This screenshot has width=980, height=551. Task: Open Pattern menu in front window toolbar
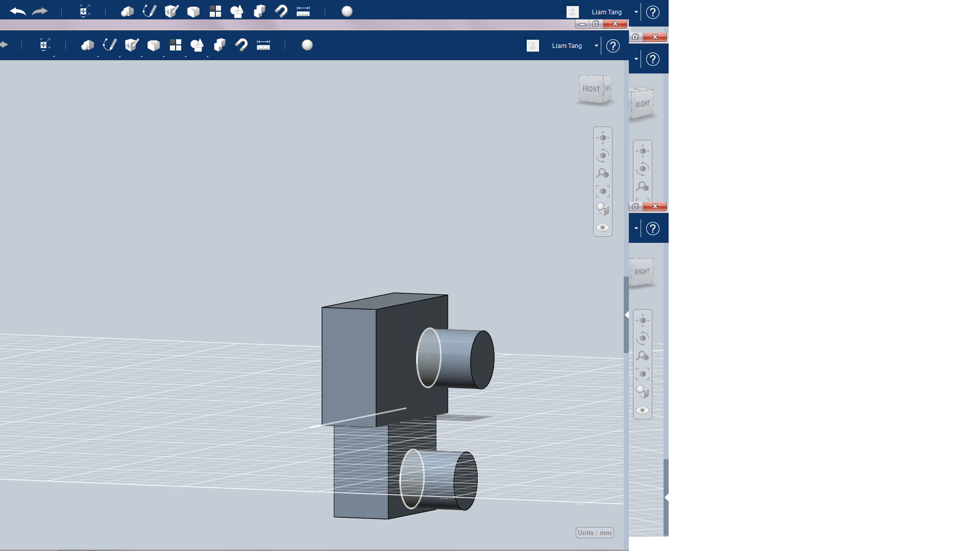pyautogui.click(x=176, y=45)
